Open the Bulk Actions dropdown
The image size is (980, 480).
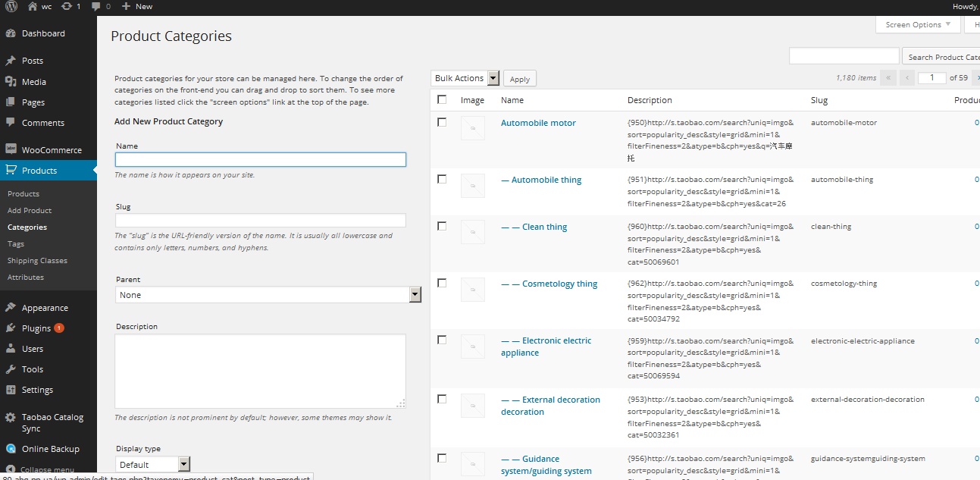pyautogui.click(x=465, y=78)
